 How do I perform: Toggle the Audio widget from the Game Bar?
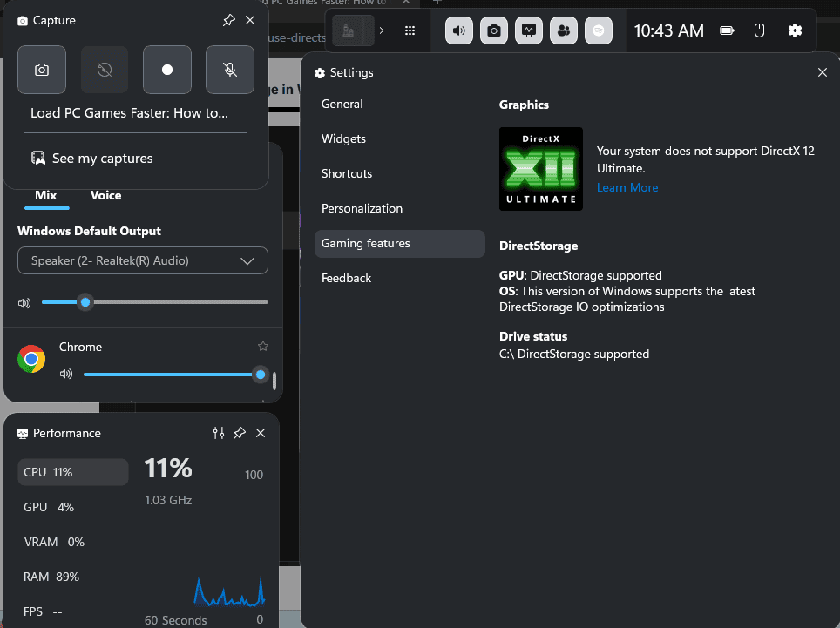pyautogui.click(x=459, y=30)
